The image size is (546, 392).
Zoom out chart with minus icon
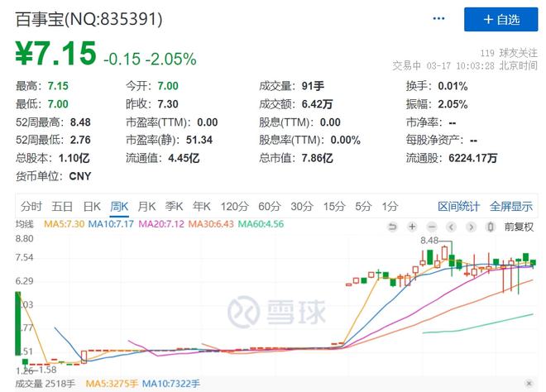tap(432, 227)
